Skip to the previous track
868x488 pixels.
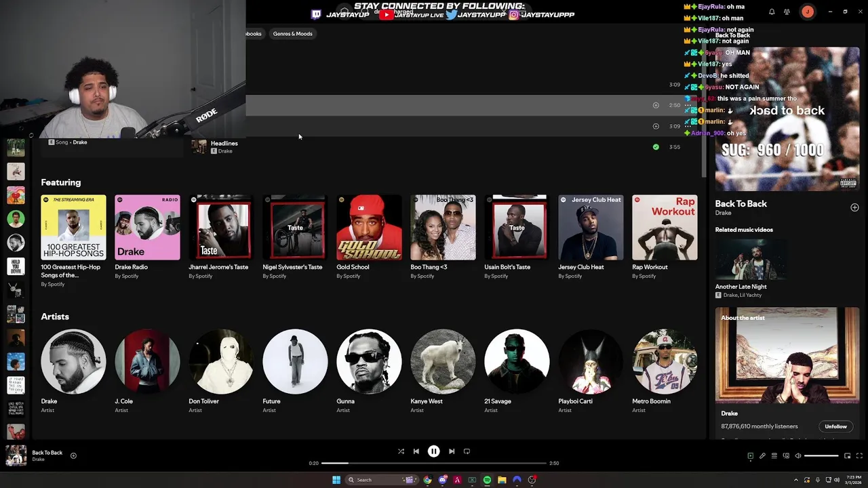(x=416, y=451)
